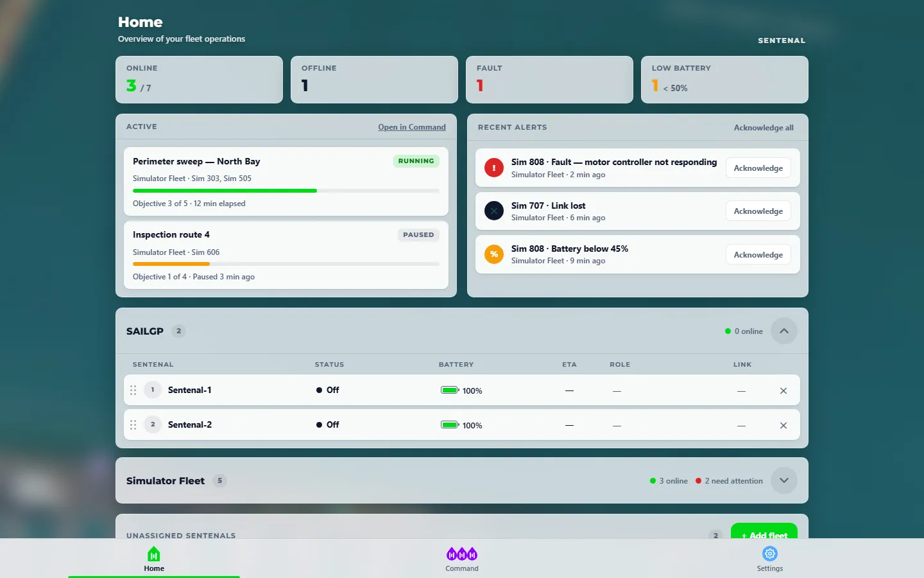
Task: Click the Unassigned Sentenals heading
Action: [181, 535]
